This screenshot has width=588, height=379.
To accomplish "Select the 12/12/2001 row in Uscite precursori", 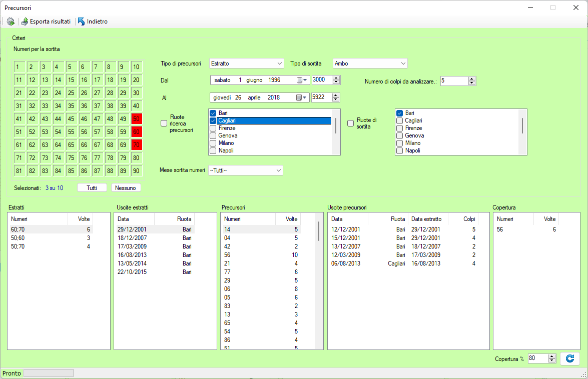I will pyautogui.click(x=404, y=229).
